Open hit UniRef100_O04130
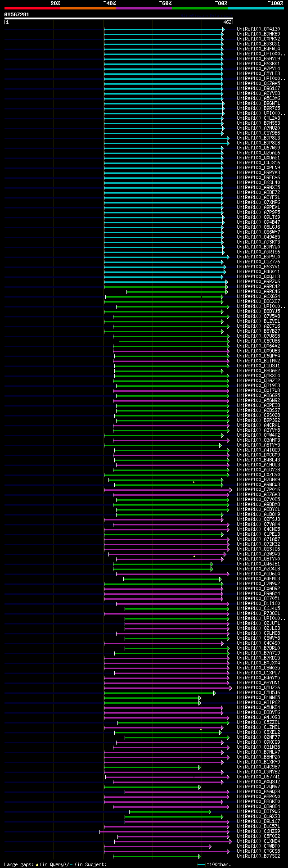Screen dimensions: 288x868 258,29
